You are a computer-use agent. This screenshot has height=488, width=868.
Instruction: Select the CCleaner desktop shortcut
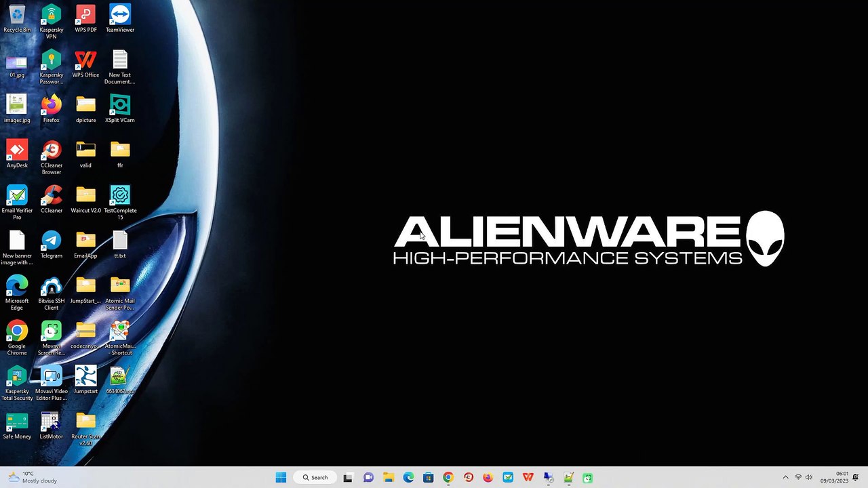click(x=52, y=199)
